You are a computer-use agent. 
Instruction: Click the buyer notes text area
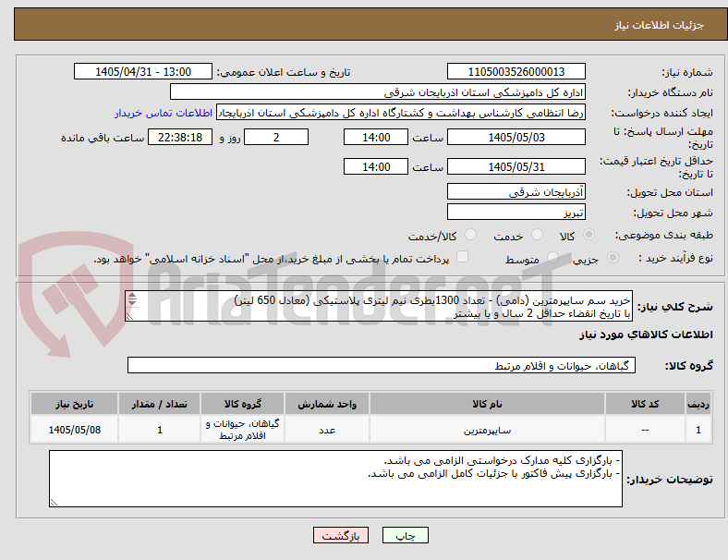click(x=335, y=479)
